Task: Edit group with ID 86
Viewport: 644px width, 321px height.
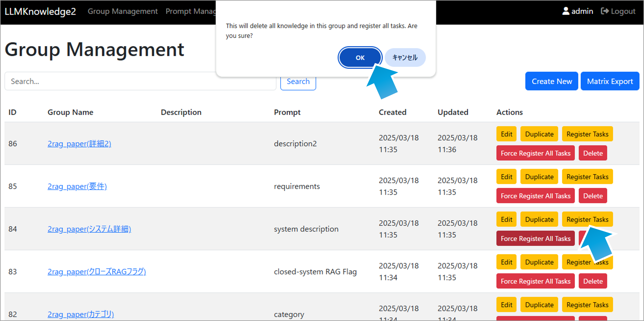Action: pos(506,134)
